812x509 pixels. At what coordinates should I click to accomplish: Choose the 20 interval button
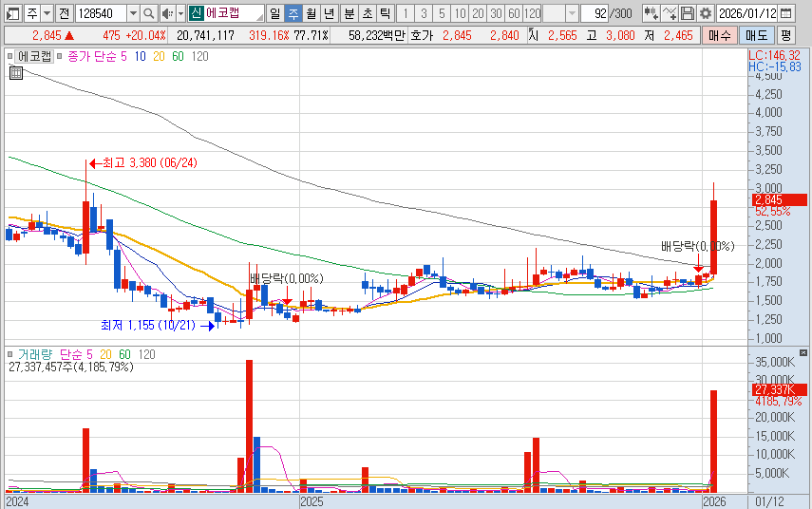pos(478,13)
